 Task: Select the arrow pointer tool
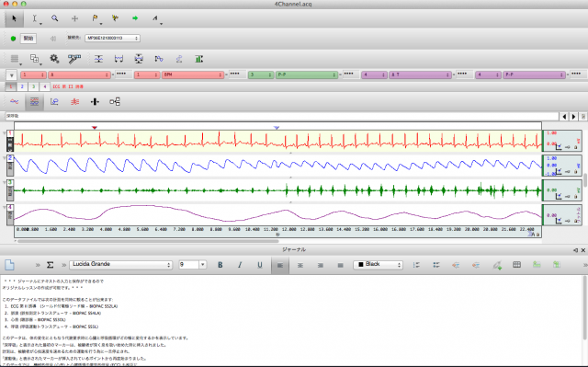point(15,18)
